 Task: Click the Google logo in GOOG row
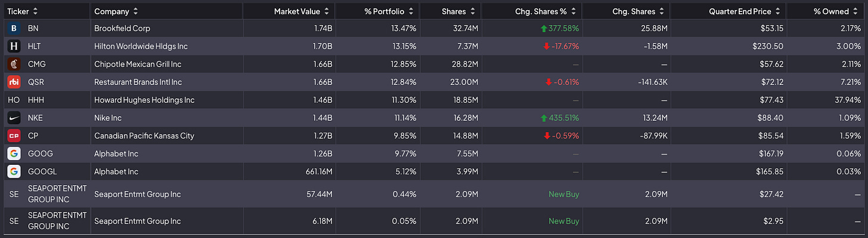(14, 153)
